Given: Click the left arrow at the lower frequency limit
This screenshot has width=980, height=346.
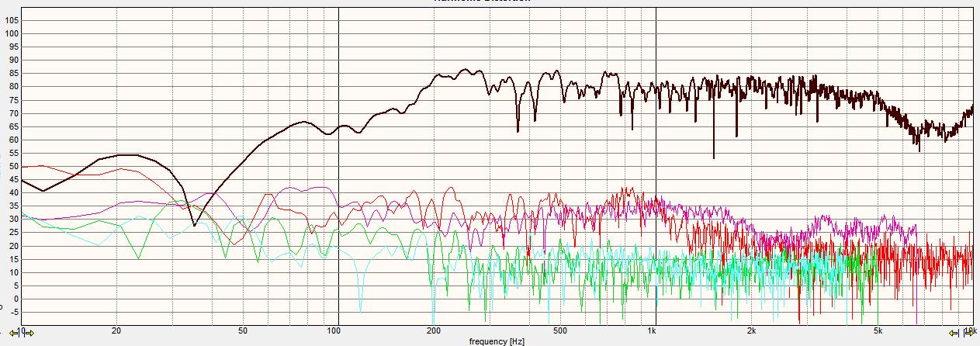Looking at the screenshot, I should tap(14, 333).
